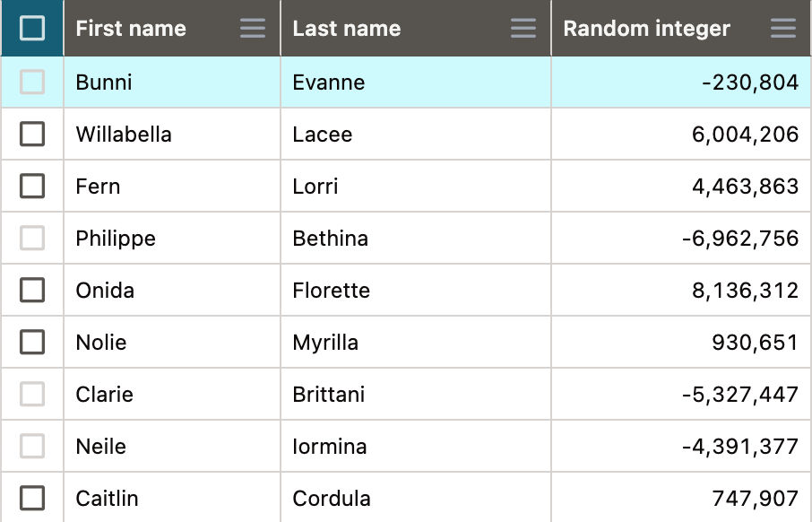Image resolution: width=812 pixels, height=522 pixels.
Task: Check the box for Fern row
Action: pyautogui.click(x=32, y=186)
